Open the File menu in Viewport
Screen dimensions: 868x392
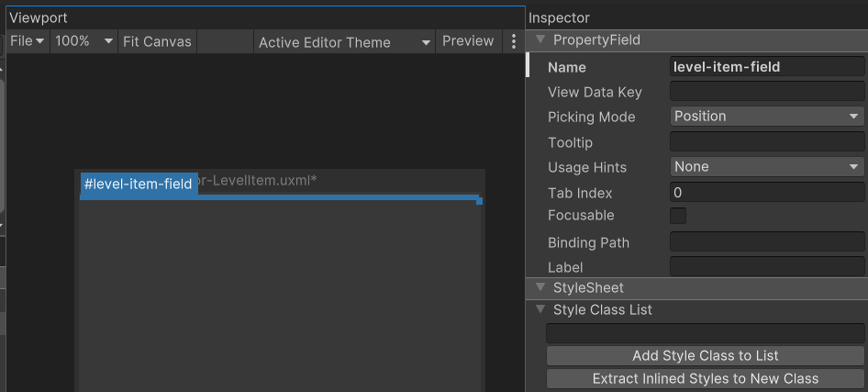[27, 41]
